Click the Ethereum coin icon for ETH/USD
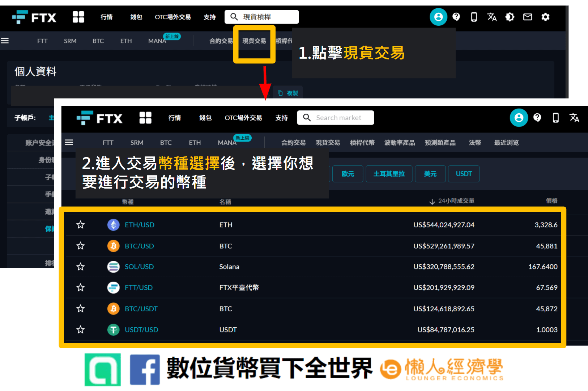The width and height of the screenshot is (588, 391). [x=114, y=225]
